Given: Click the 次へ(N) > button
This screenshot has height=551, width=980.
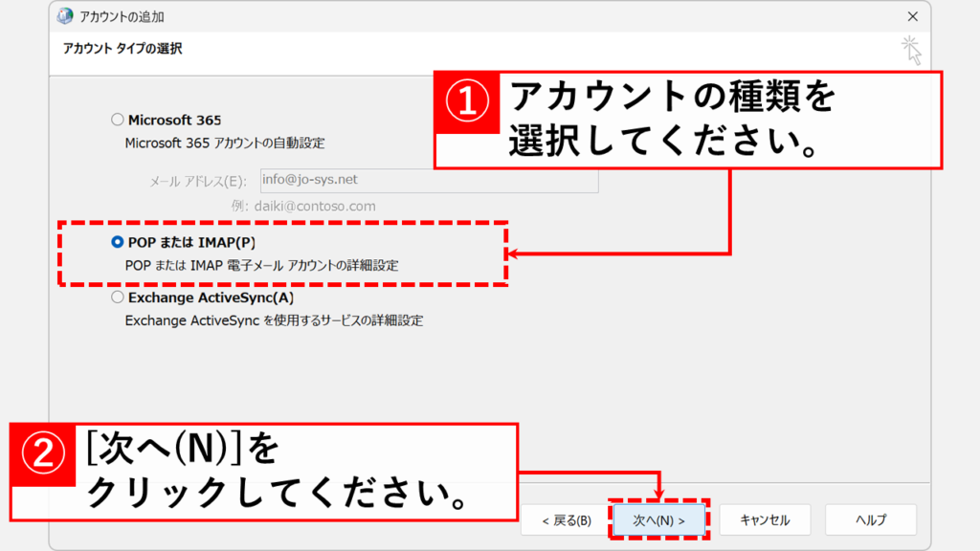Looking at the screenshot, I should pos(658,519).
